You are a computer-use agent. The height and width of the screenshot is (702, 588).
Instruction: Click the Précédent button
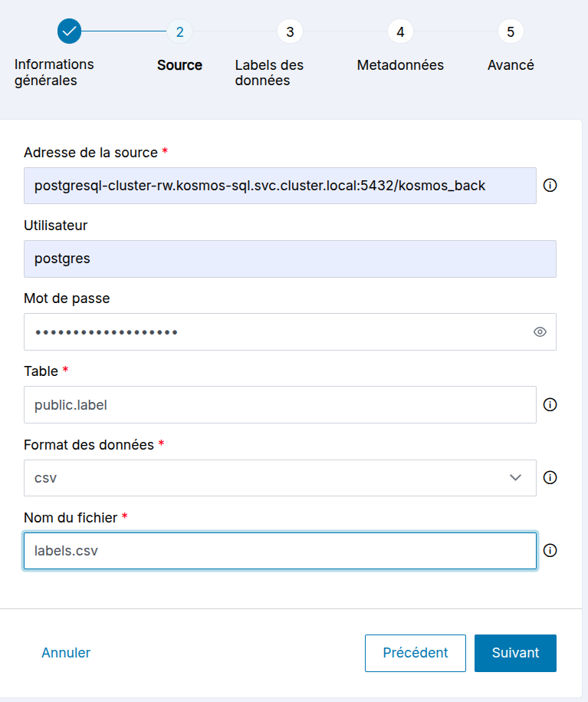pos(415,653)
